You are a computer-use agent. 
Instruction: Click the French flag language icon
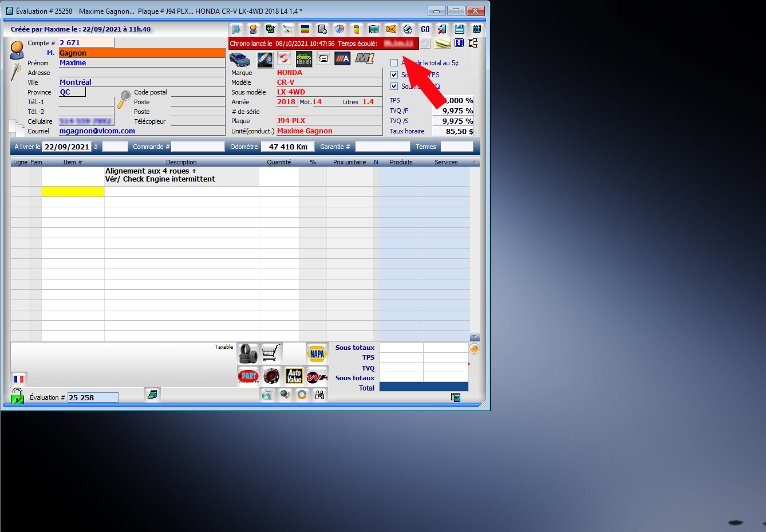[19, 379]
